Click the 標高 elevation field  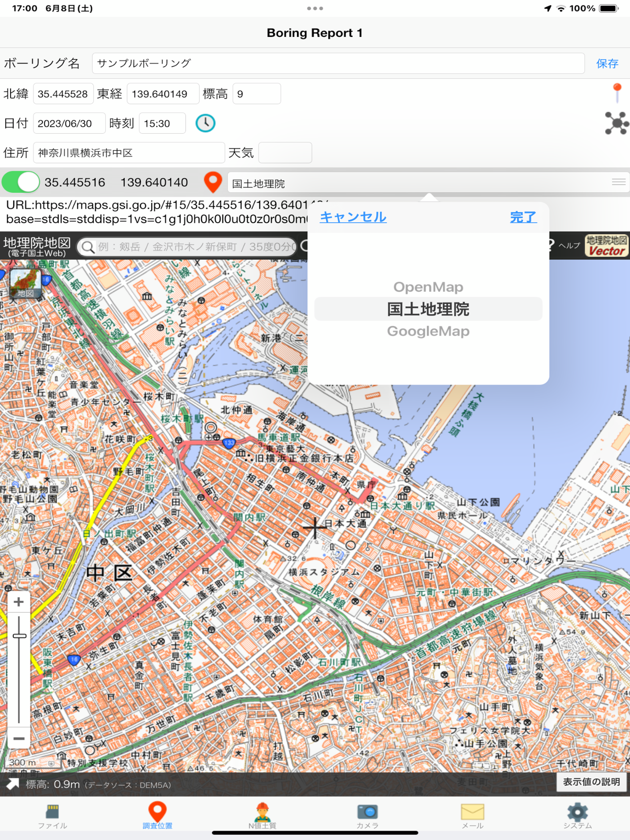point(257,93)
